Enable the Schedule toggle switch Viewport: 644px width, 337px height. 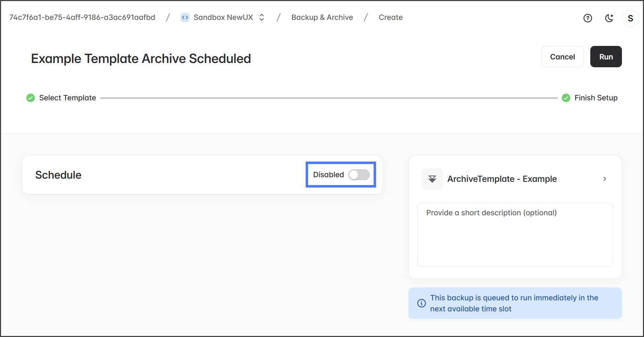[359, 175]
